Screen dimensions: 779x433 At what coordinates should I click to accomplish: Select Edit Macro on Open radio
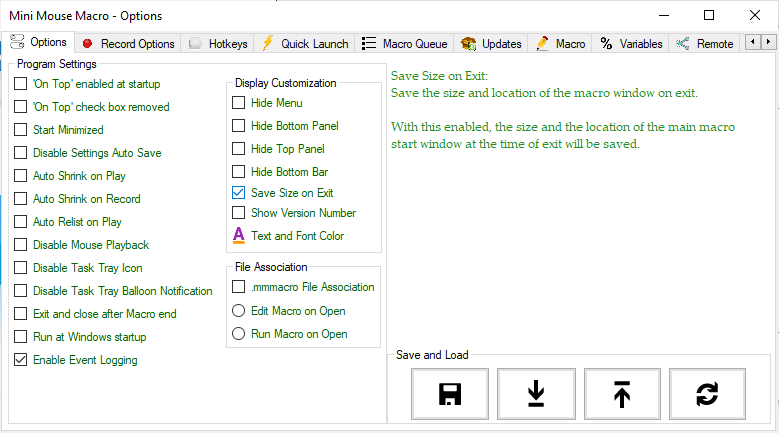[238, 310]
